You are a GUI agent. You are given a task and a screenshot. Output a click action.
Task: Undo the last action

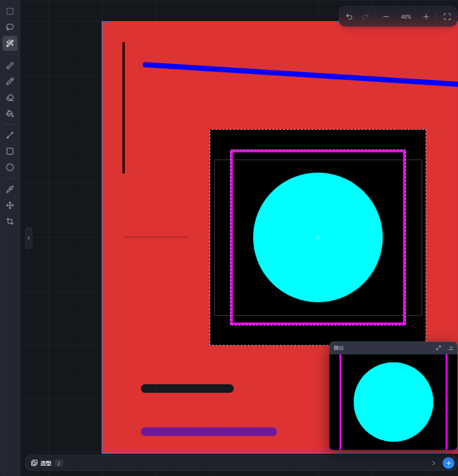(349, 16)
